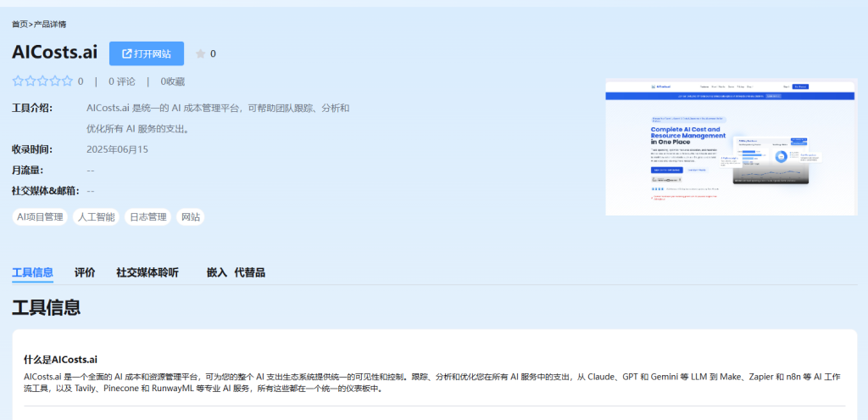This screenshot has height=420, width=868.
Task: Rate the tool with the fifth star
Action: tap(67, 81)
